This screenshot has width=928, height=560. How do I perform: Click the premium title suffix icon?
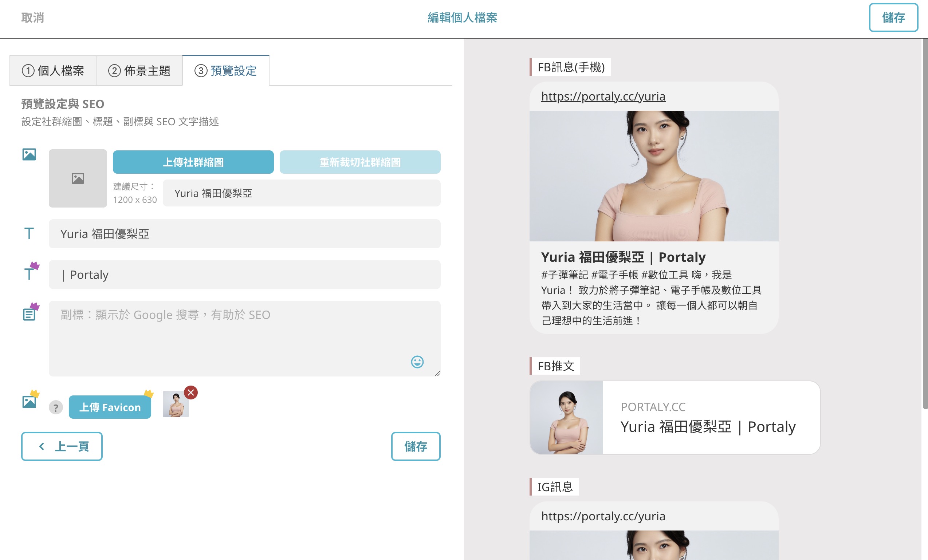(31, 271)
